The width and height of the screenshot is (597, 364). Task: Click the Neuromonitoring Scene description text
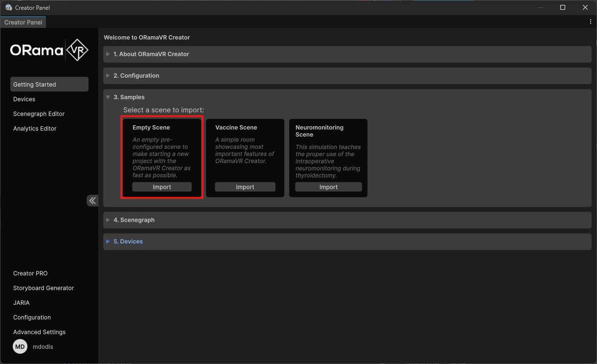click(x=328, y=161)
